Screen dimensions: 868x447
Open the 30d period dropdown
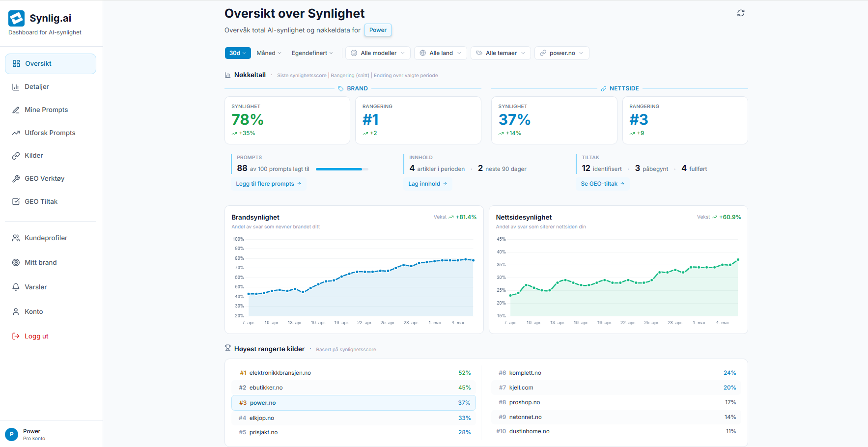238,53
